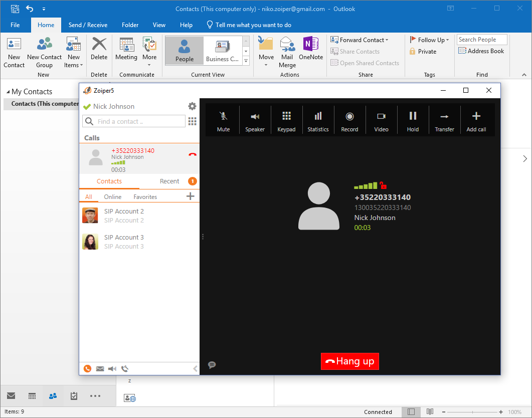The width and height of the screenshot is (532, 418).
Task: Mute the microphone in Zoiper call
Action: click(223, 121)
